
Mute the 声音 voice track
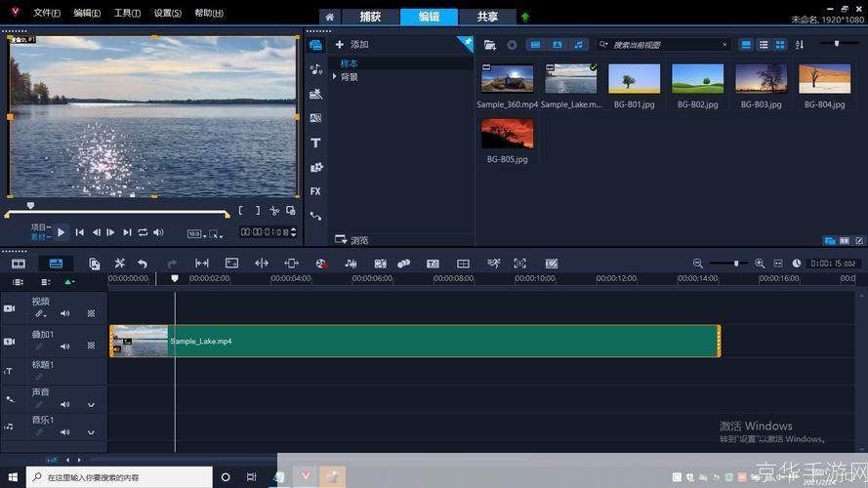click(x=64, y=404)
